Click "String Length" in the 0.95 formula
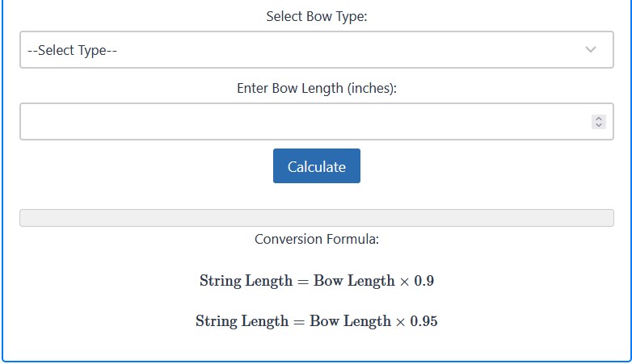Screen dimensions: 632x364 click(242, 321)
